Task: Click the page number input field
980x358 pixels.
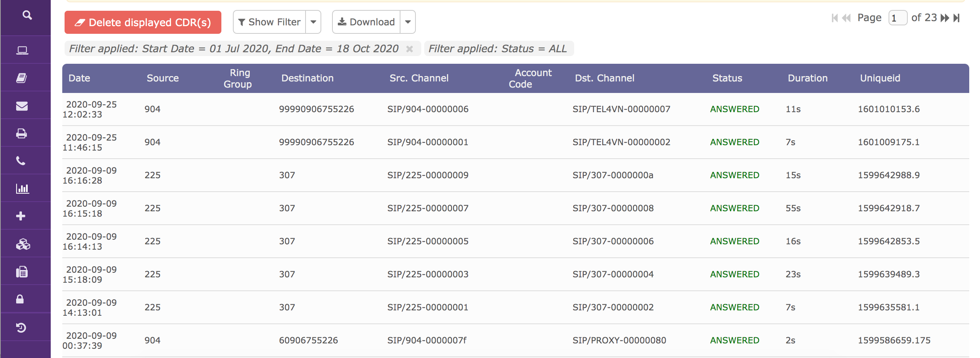Action: (897, 18)
